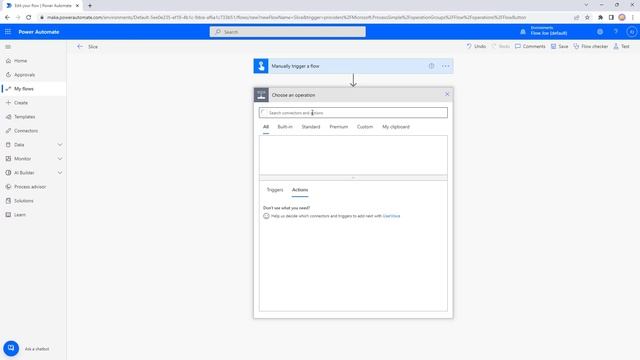Expand the AI Builder section chevron

[x=60, y=173]
